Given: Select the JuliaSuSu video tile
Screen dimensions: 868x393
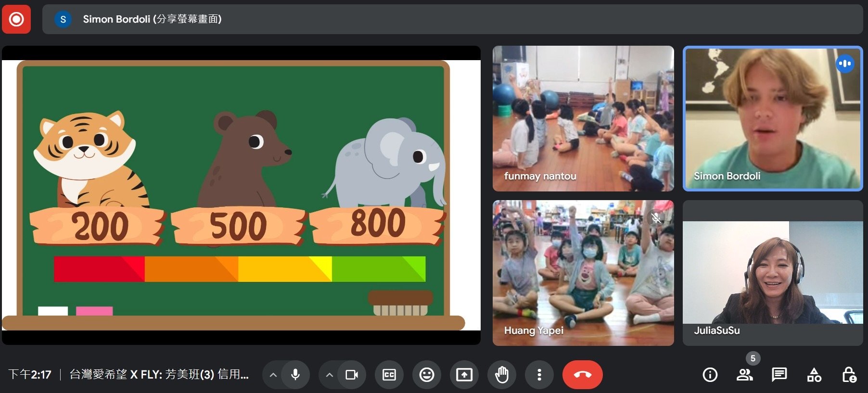Looking at the screenshot, I should (773, 273).
